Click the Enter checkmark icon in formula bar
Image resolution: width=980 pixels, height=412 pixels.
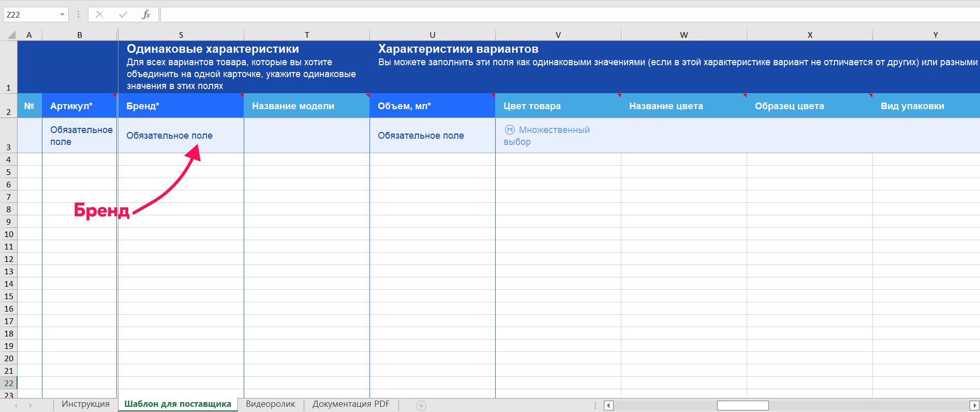(x=123, y=14)
